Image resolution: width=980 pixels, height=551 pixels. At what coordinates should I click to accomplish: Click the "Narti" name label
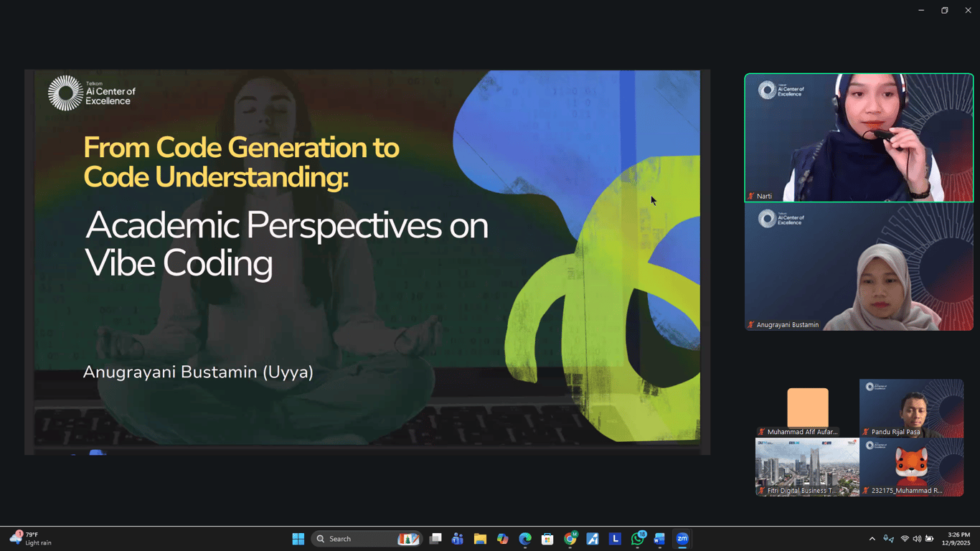point(764,196)
